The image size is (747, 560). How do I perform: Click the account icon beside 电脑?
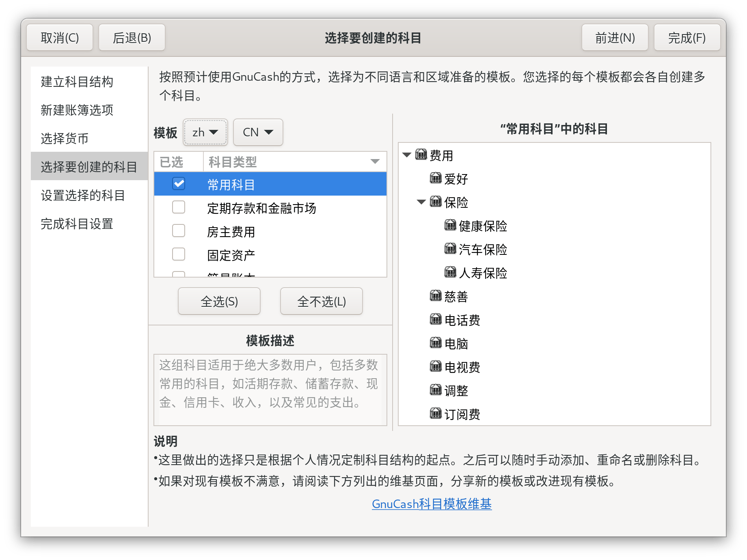436,343
